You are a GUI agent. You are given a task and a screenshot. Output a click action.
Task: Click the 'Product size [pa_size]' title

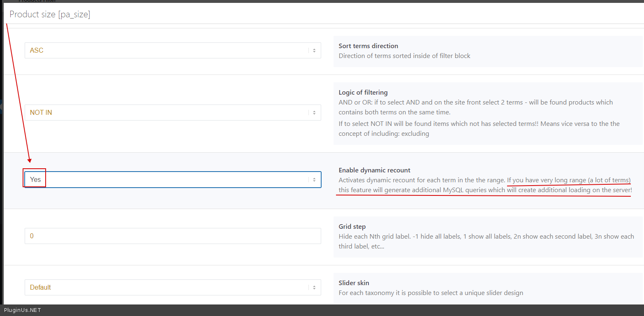click(x=50, y=14)
